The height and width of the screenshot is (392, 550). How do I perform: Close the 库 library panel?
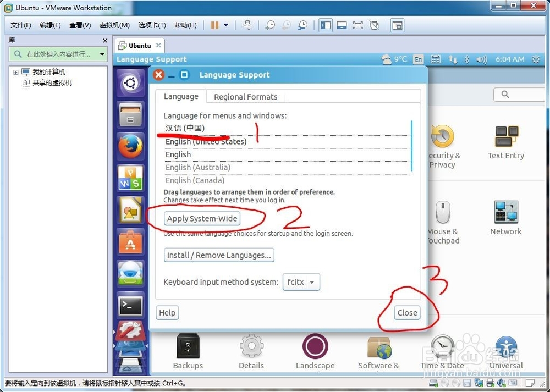point(105,41)
